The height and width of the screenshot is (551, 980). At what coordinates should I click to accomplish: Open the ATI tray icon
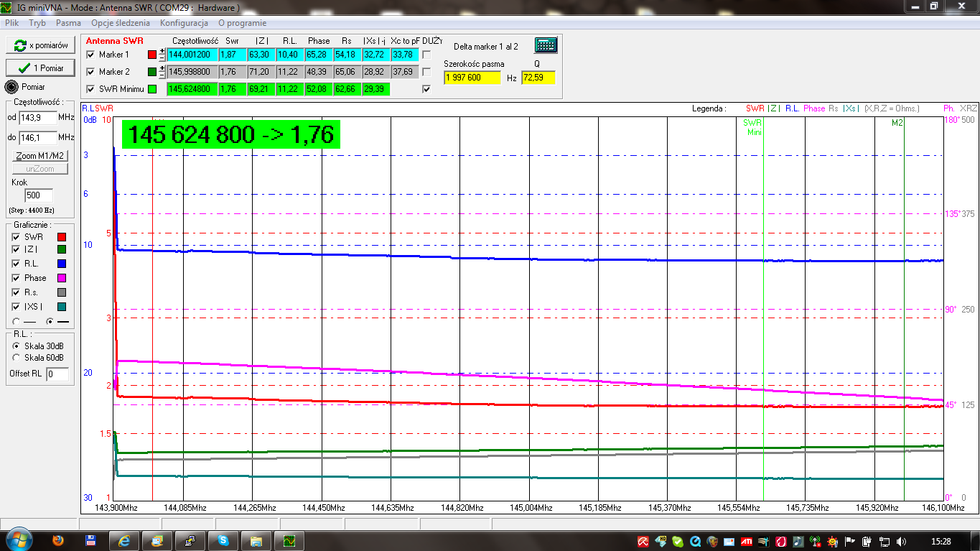(x=746, y=541)
